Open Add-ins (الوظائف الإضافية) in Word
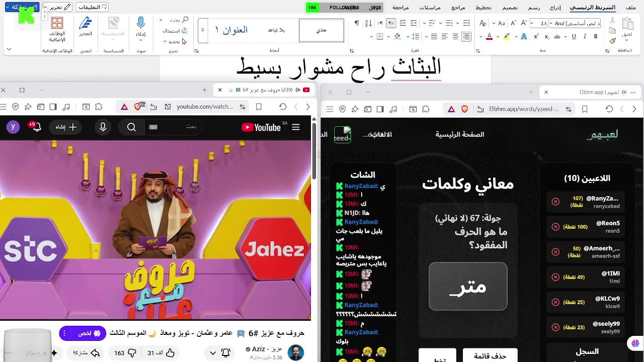The width and height of the screenshot is (644, 362). pos(57,29)
